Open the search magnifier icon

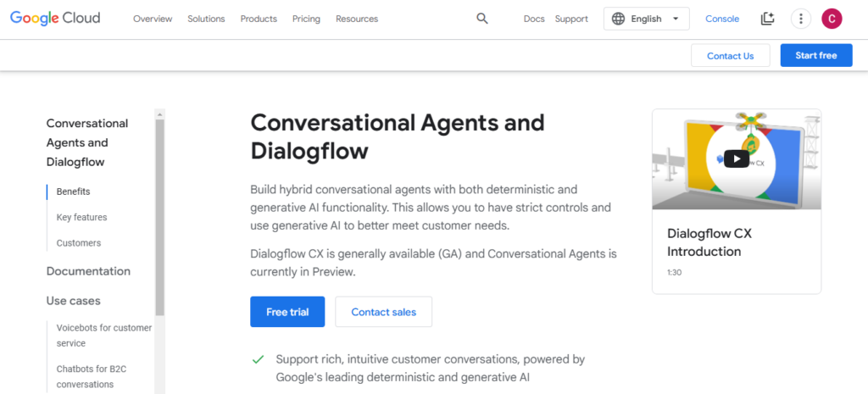482,19
